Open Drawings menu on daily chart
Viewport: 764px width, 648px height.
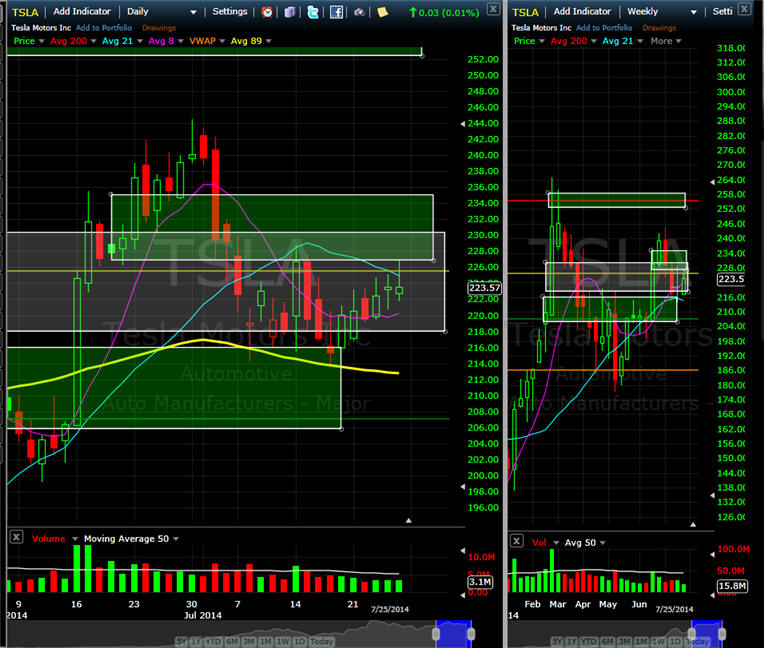coord(159,28)
